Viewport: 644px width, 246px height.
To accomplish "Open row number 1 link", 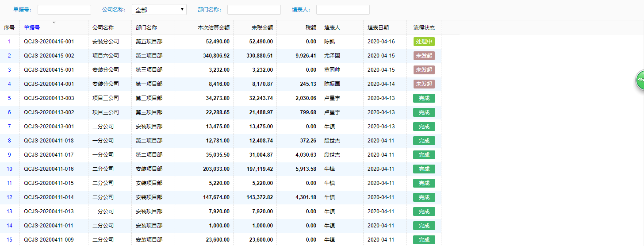I will [x=9, y=42].
